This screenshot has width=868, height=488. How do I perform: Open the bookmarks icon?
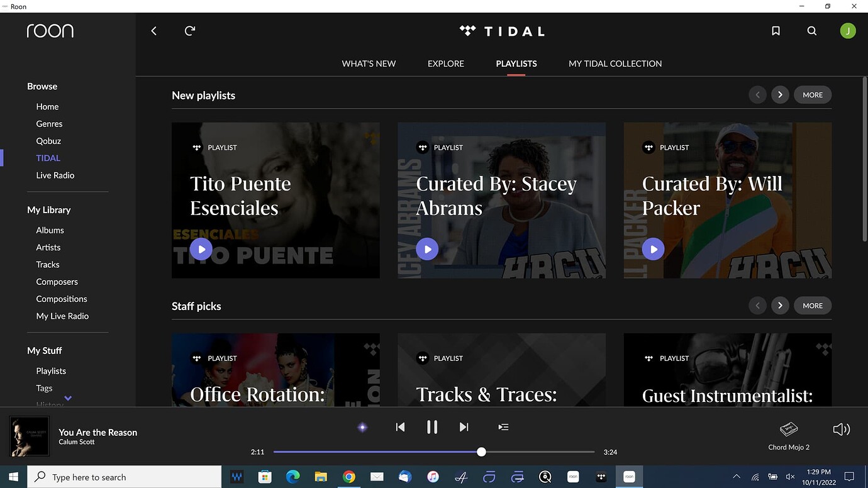click(x=776, y=30)
